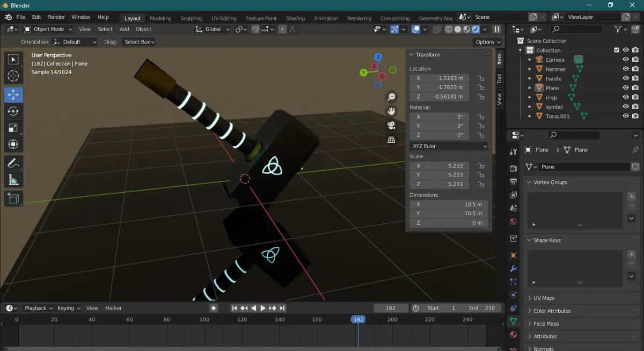The width and height of the screenshot is (644, 351).
Task: Choose the Rotate tool
Action: (x=13, y=111)
